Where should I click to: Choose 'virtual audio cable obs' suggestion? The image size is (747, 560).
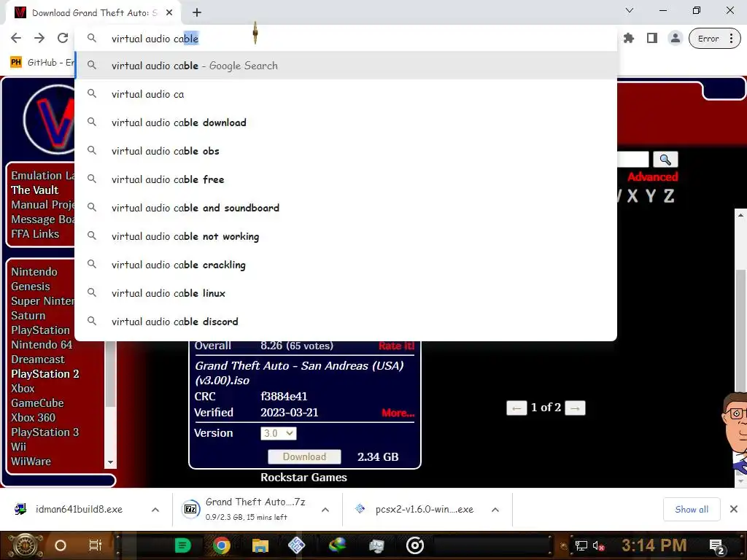click(347, 151)
